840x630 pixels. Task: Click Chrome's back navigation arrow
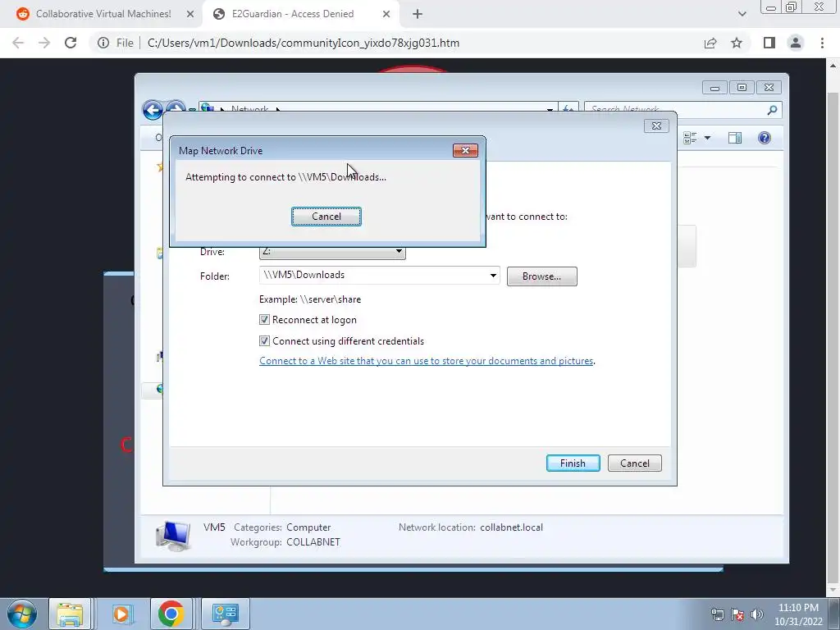point(18,43)
